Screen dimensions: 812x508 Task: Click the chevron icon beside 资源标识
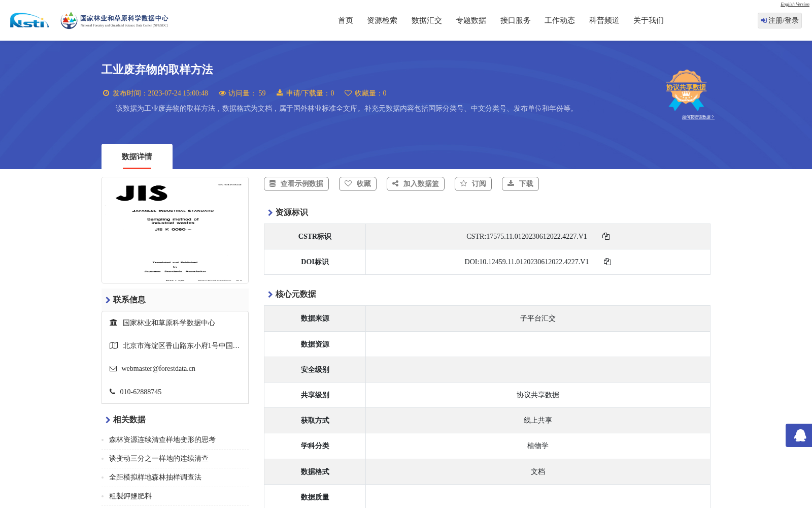pos(270,213)
